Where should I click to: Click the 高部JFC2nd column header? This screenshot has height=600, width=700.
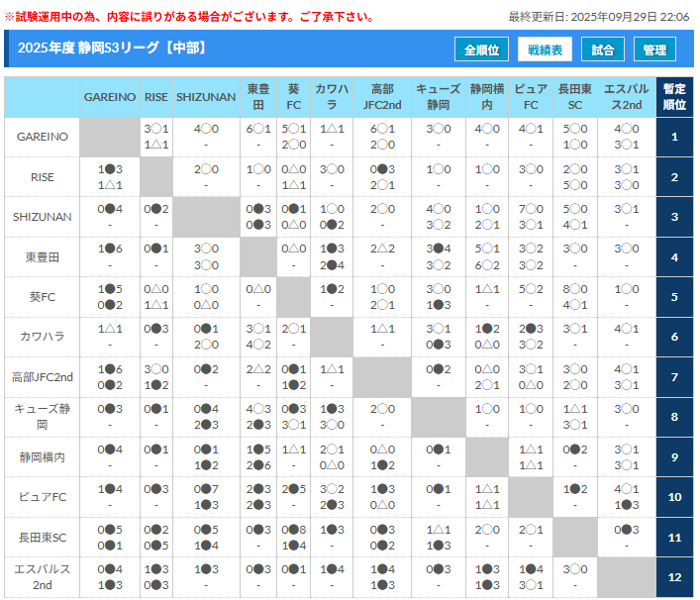(x=382, y=97)
